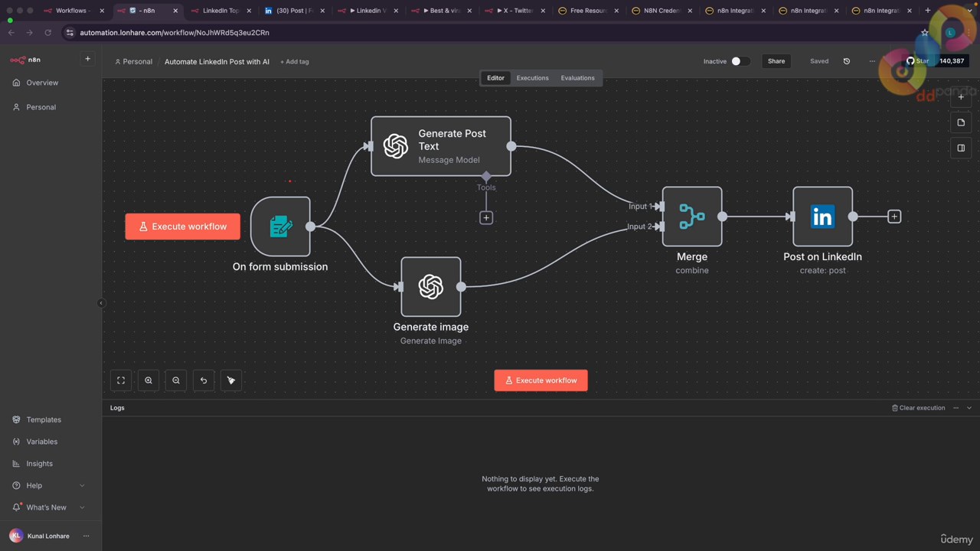This screenshot has width=980, height=551.
Task: Expand the Help menu
Action: tap(50, 485)
